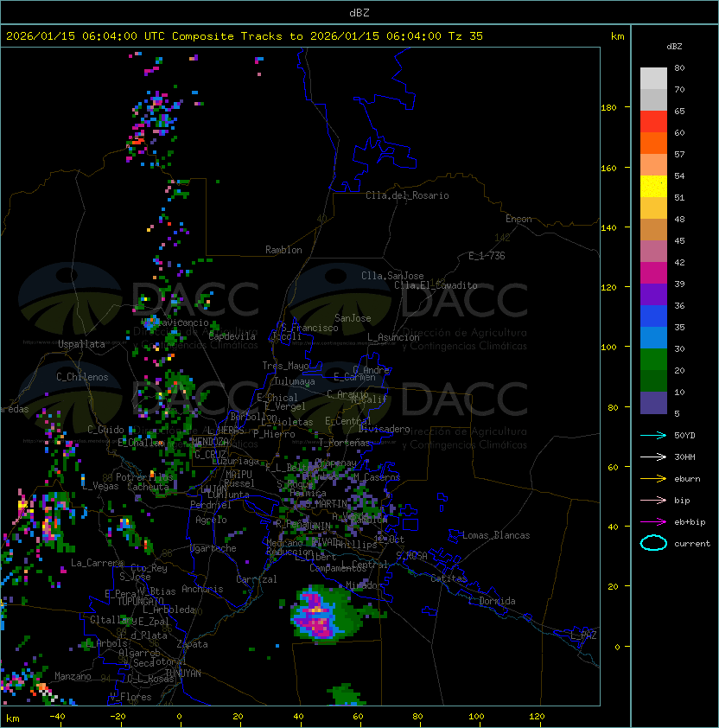The image size is (719, 728).
Task: Select the royal blue swatch below 36
Action: click(653, 316)
